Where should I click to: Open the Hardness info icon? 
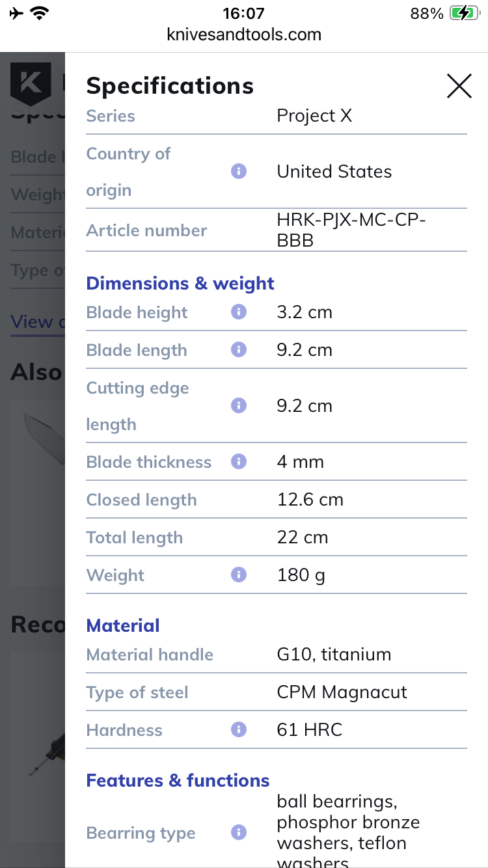(239, 730)
